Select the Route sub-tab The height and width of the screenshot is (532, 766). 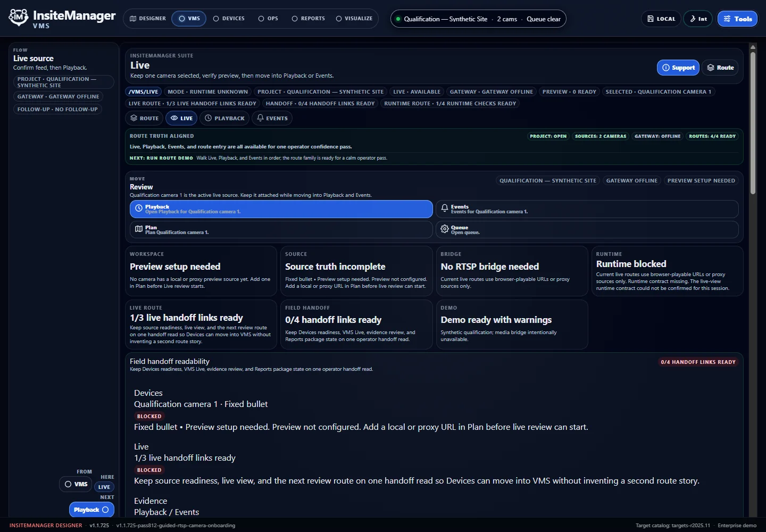(x=145, y=118)
